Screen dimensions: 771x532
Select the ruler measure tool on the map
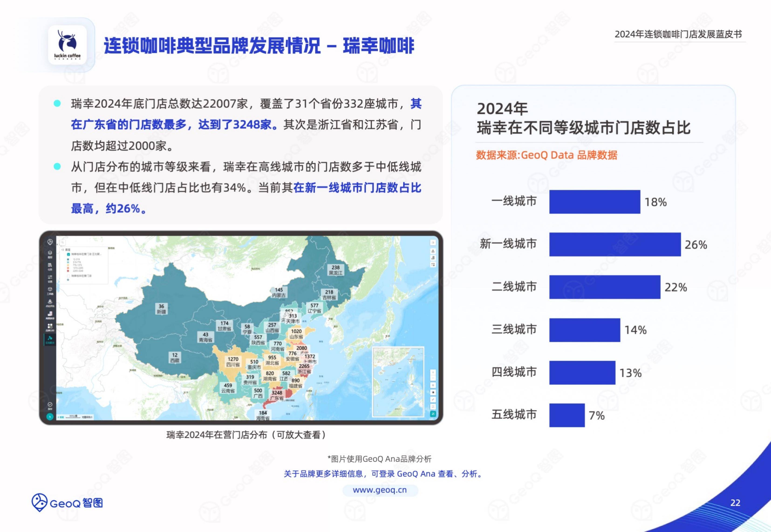point(433,399)
